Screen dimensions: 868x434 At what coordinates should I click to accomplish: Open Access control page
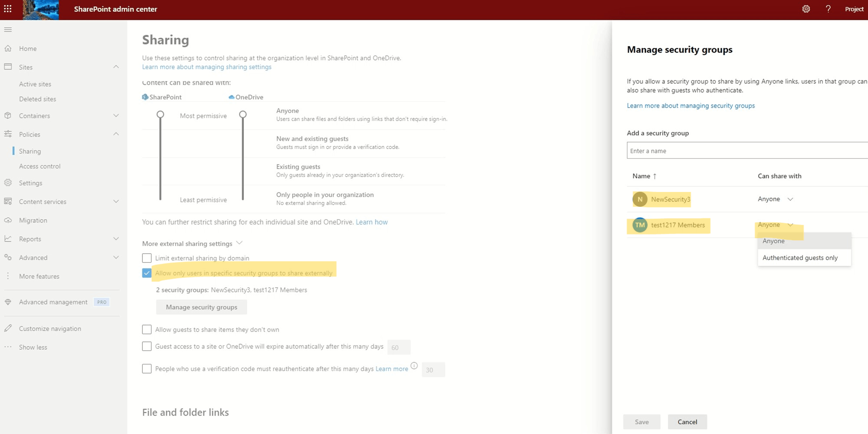coord(39,166)
